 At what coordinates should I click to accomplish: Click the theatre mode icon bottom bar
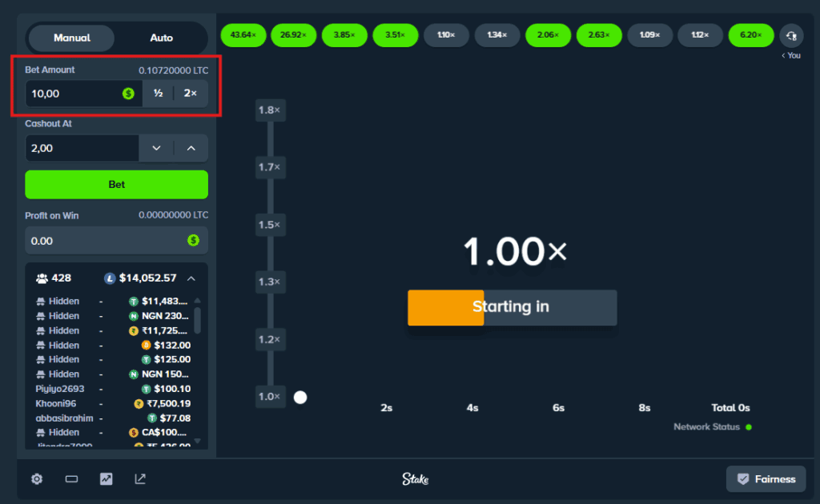(x=140, y=478)
